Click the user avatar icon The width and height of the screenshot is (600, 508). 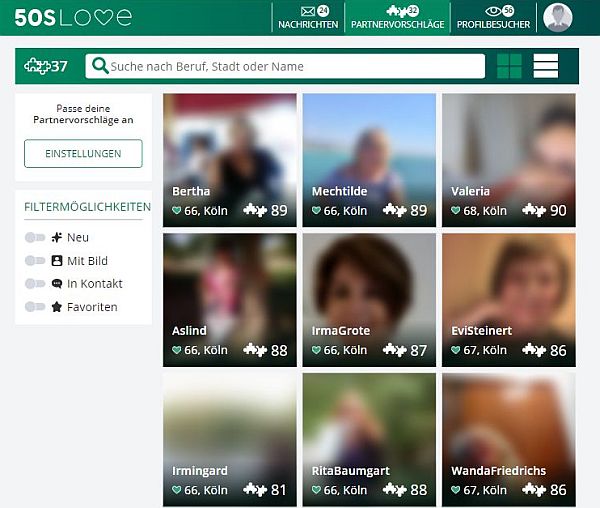557,17
